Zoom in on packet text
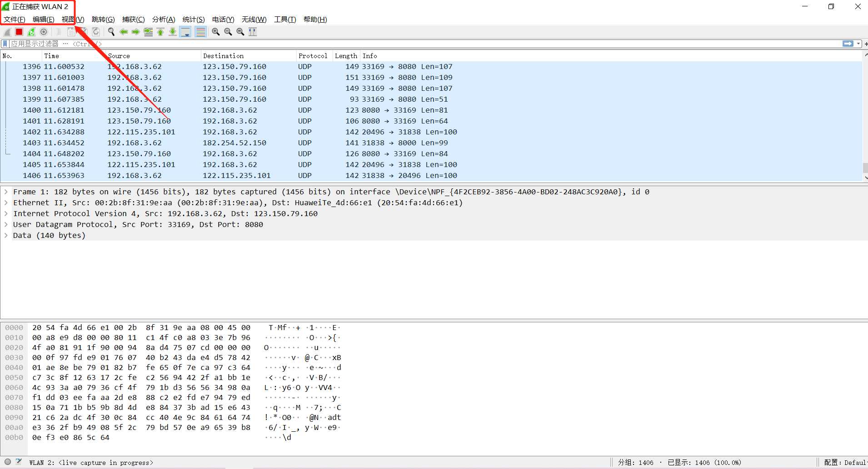This screenshot has height=469, width=868. (216, 32)
